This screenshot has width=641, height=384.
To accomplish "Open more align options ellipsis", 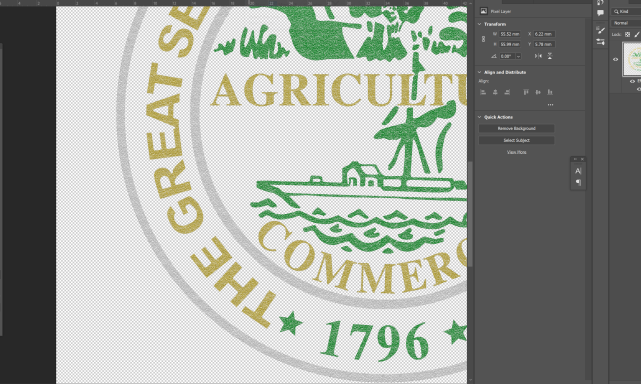I will click(x=551, y=105).
